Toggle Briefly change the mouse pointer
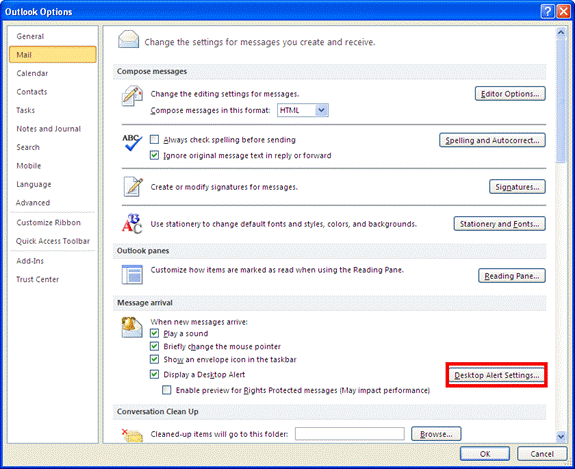575x469 pixels. (x=154, y=346)
